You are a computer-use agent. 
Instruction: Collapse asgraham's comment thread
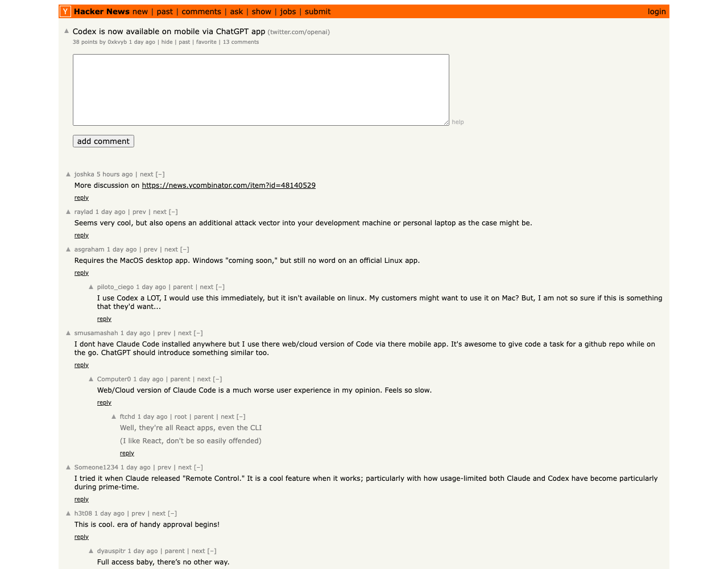[x=185, y=249]
